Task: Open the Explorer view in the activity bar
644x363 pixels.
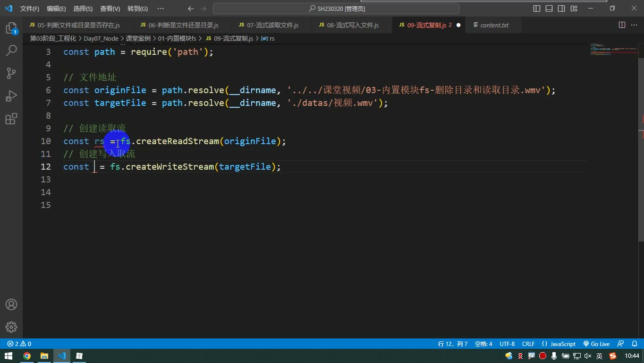Action: (x=11, y=28)
